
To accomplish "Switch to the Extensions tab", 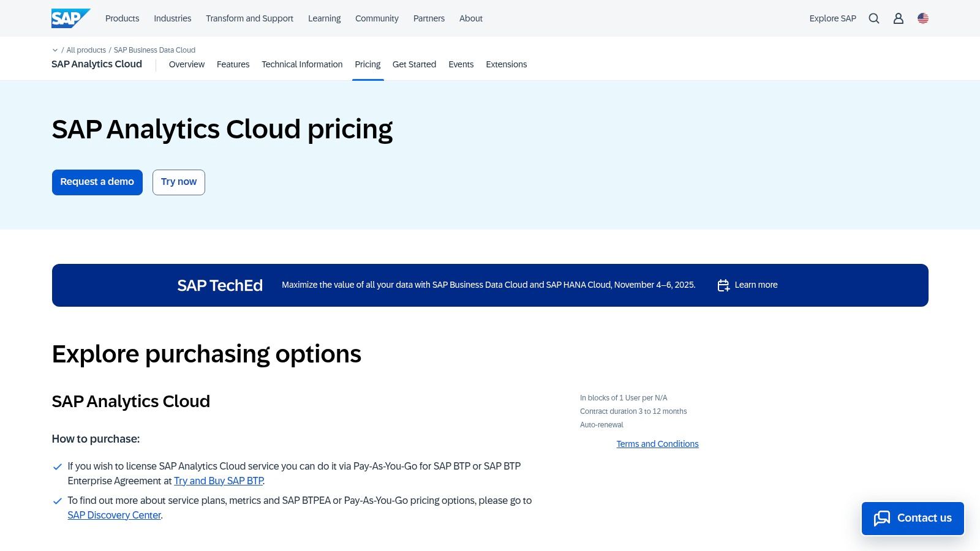I will [506, 64].
